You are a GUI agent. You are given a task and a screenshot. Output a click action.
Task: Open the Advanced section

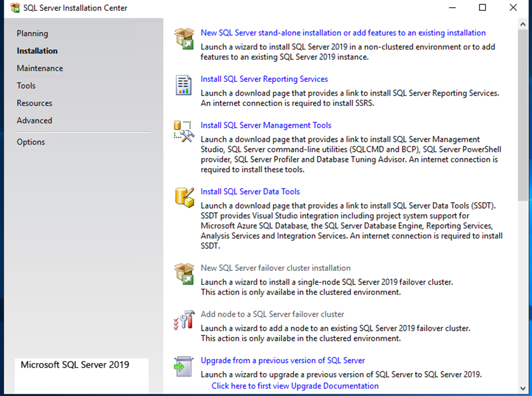34,121
